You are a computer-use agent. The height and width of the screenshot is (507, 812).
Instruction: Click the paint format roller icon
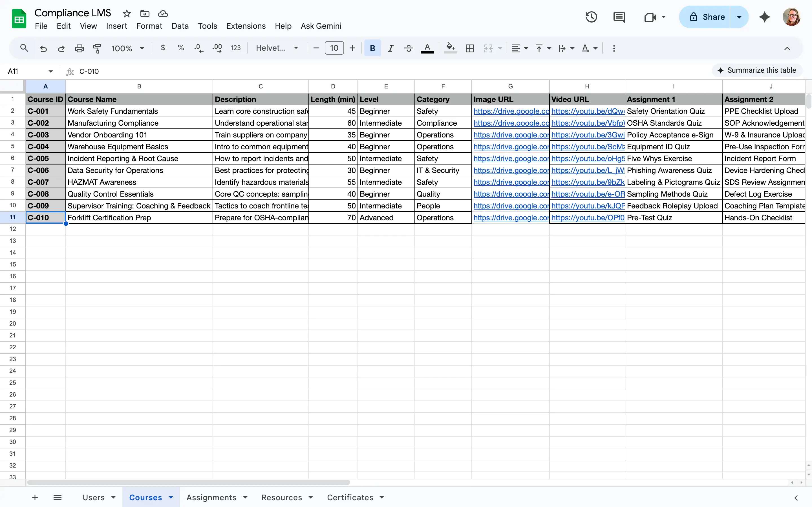tap(97, 48)
